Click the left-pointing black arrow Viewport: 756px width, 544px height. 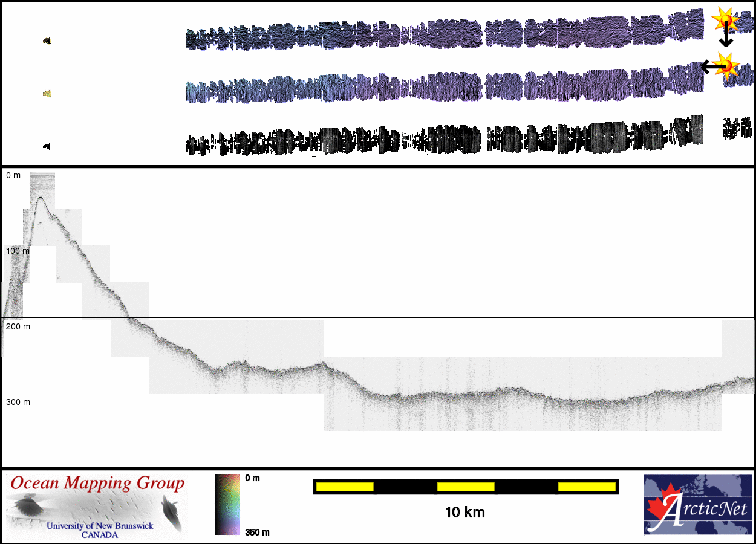pyautogui.click(x=709, y=66)
